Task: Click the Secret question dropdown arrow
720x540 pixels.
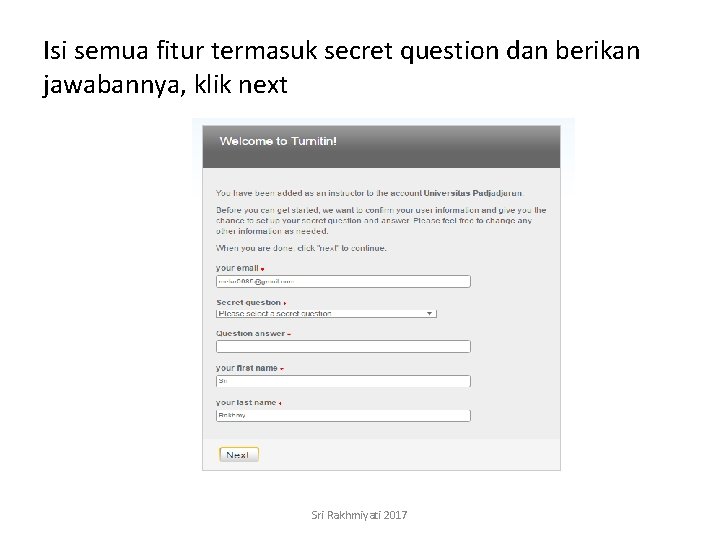Action: 430,313
